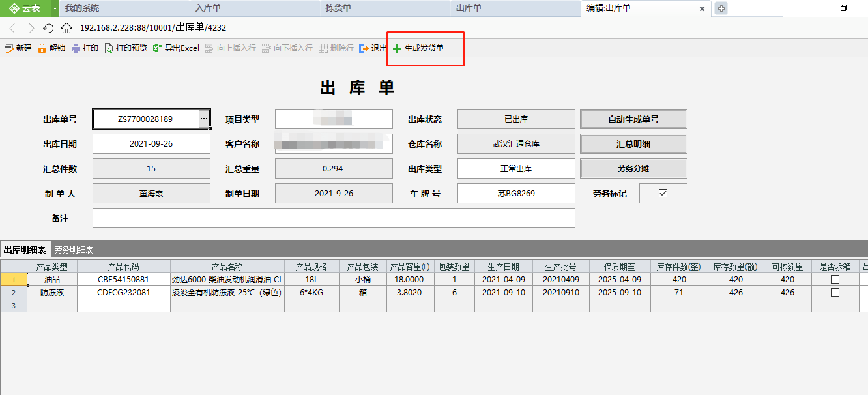Screen dimensions: 868x395
Task: Expand dropdown arrow beside 云表 logo
Action: [55, 8]
